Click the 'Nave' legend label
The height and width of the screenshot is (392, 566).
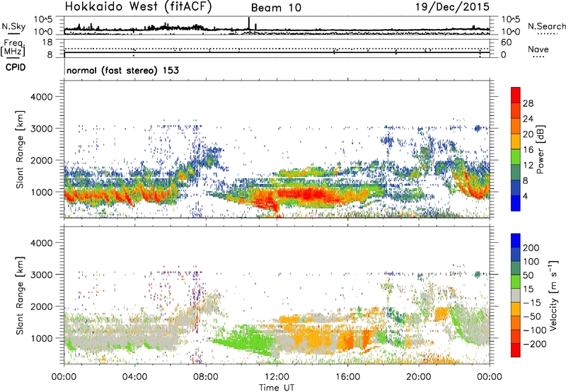(x=538, y=49)
